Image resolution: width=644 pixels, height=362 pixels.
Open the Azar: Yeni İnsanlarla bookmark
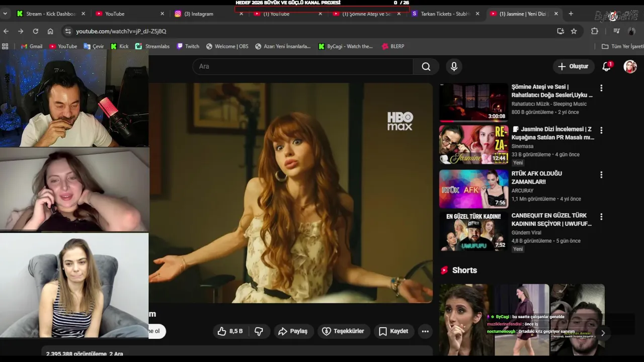pyautogui.click(x=282, y=46)
